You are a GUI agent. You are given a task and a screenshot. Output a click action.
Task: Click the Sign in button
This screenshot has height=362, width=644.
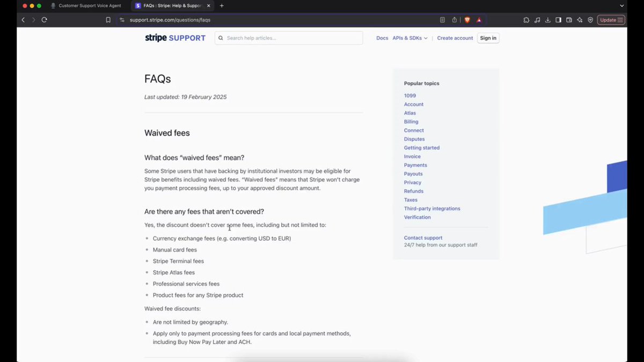click(488, 38)
